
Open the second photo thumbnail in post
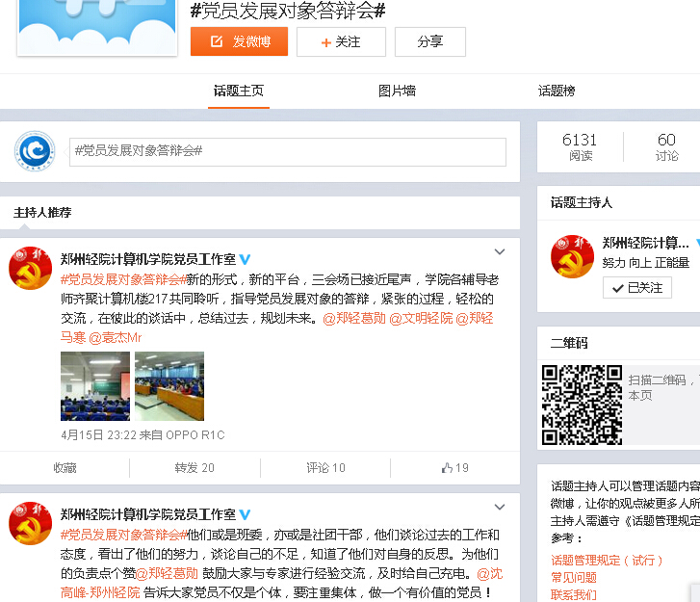169,385
